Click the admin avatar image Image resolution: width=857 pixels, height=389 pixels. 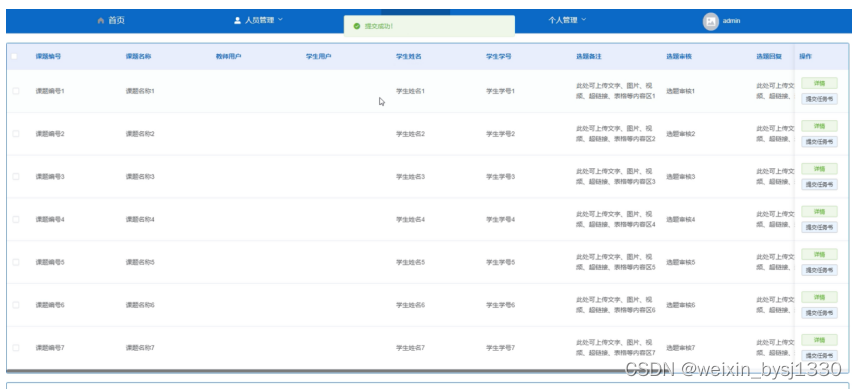coord(711,21)
